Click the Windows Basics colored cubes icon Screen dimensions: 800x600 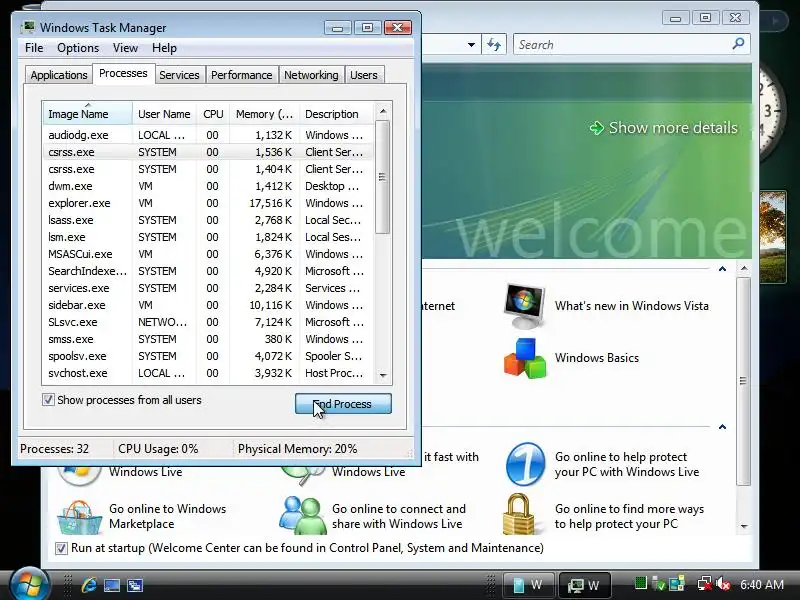coord(524,358)
